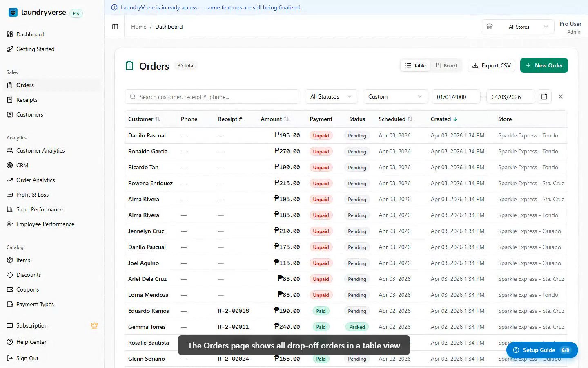Viewport: 588px width, 368px height.
Task: Collapse the sidebar with the panel toggle
Action: [115, 26]
